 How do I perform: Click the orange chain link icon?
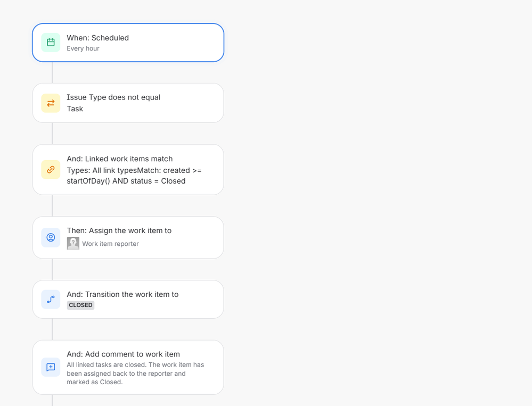click(51, 169)
